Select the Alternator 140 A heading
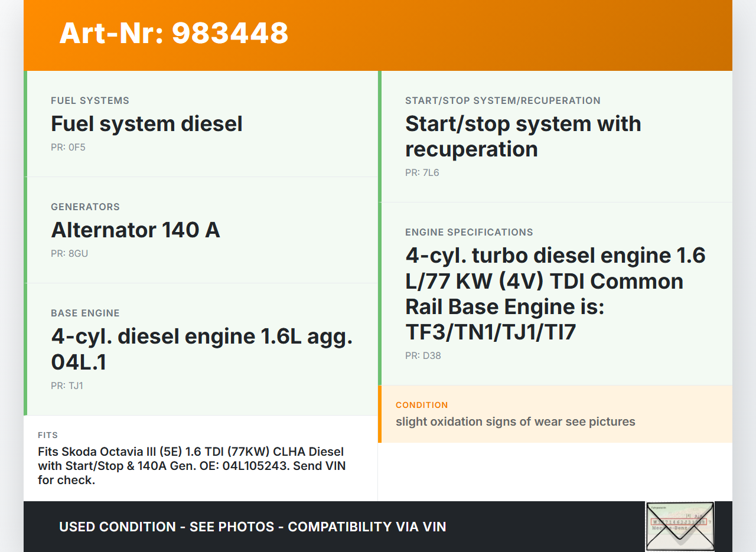Viewport: 756px width, 552px height. pos(135,230)
